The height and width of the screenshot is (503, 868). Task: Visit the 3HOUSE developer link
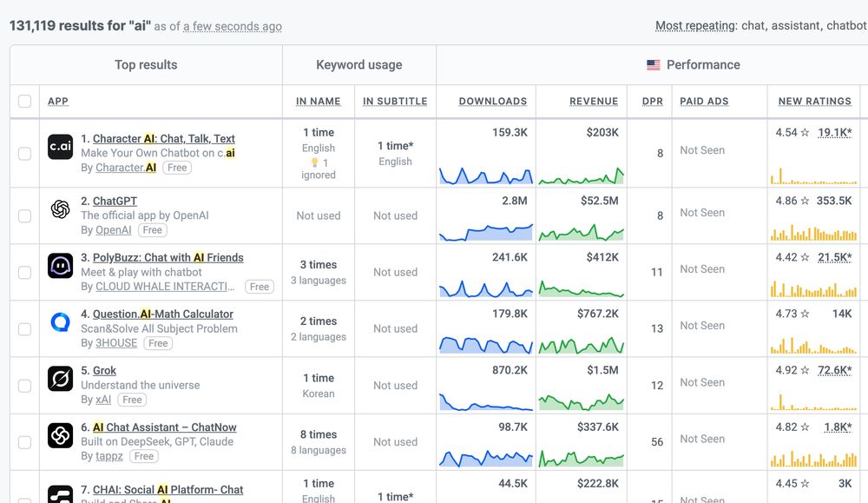tap(116, 343)
